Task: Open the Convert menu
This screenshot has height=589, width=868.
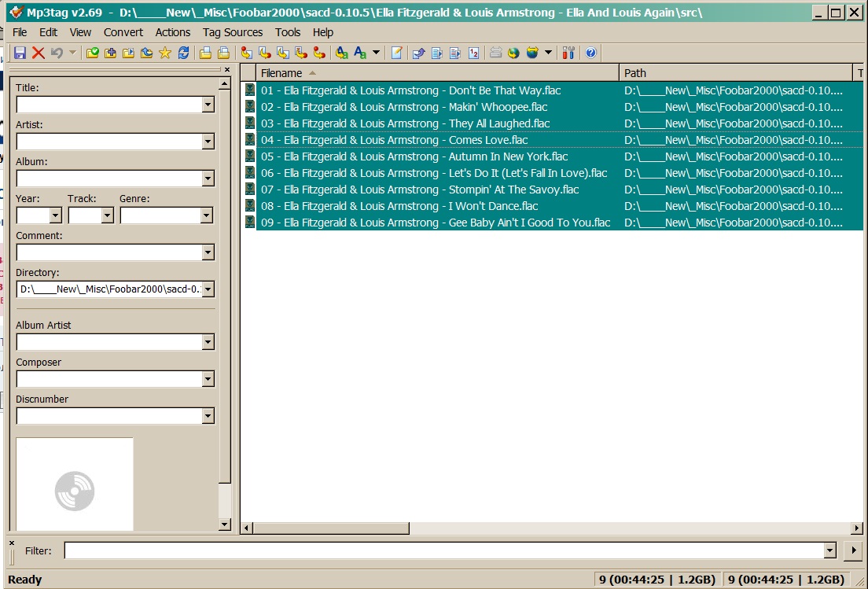Action: 123,32
